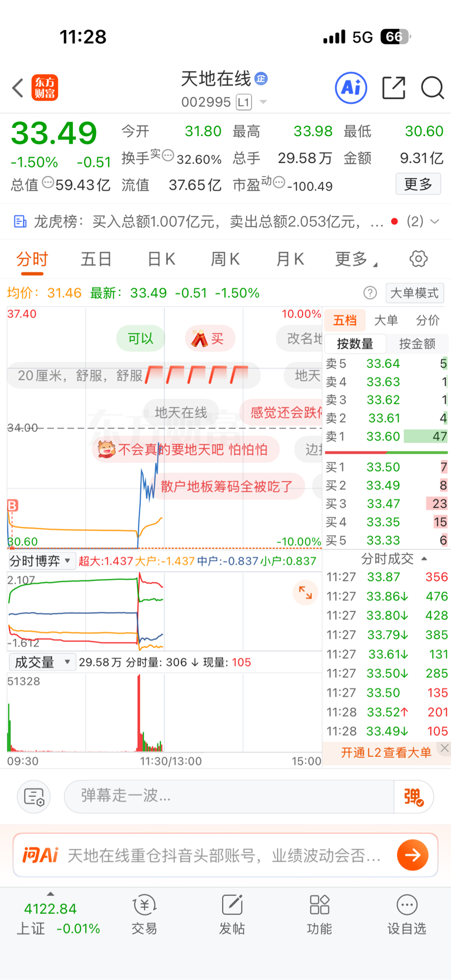Tap the 买3 33.47 order row
451x980 pixels.
386,503
